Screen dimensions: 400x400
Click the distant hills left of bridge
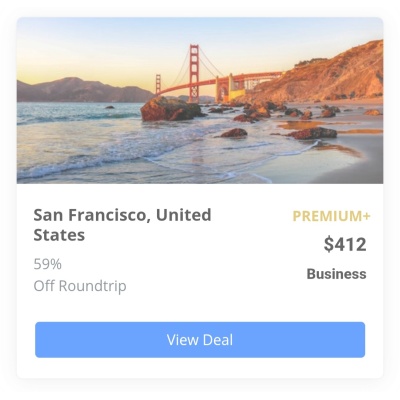[x=83, y=90]
